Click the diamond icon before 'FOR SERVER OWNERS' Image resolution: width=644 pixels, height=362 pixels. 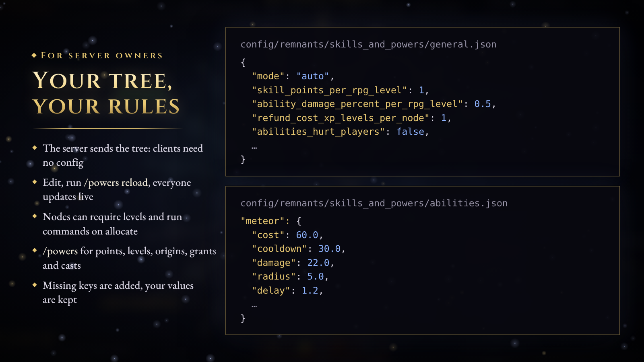34,56
